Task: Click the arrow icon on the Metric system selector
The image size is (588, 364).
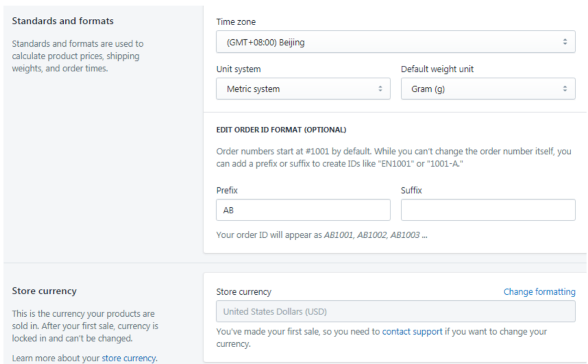Action: click(x=380, y=89)
